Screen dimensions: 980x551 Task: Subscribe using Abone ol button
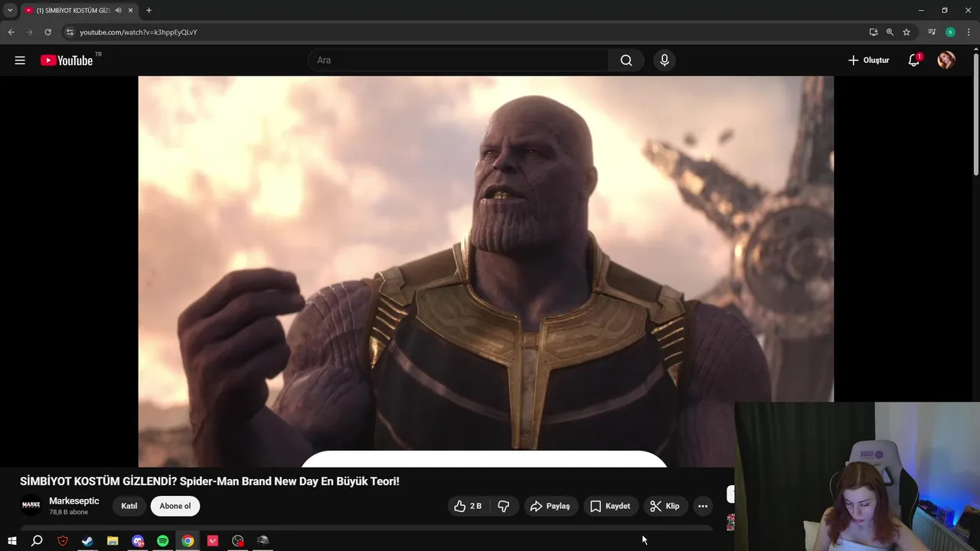(x=175, y=506)
